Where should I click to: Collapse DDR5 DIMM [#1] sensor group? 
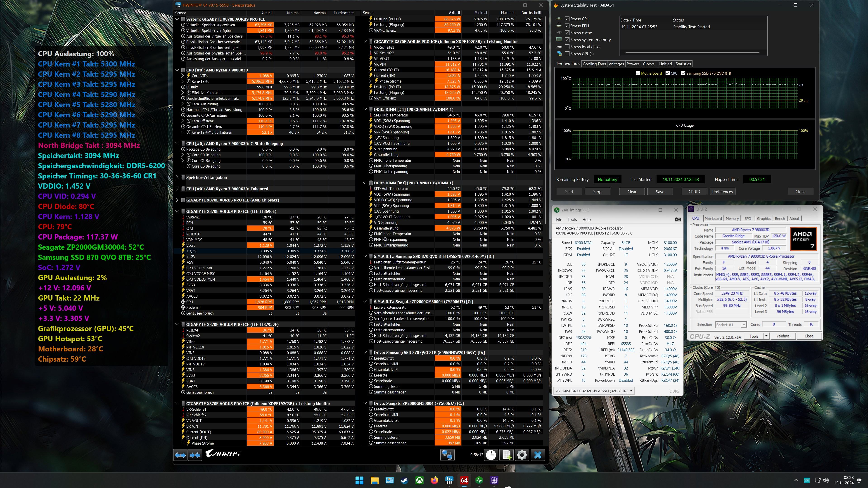(x=365, y=109)
